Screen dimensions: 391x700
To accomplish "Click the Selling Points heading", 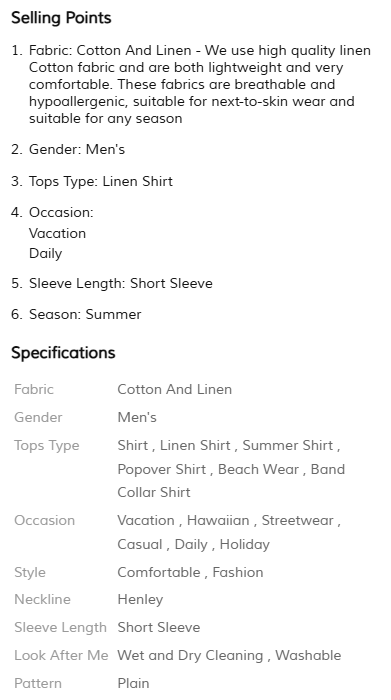I will (x=61, y=18).
